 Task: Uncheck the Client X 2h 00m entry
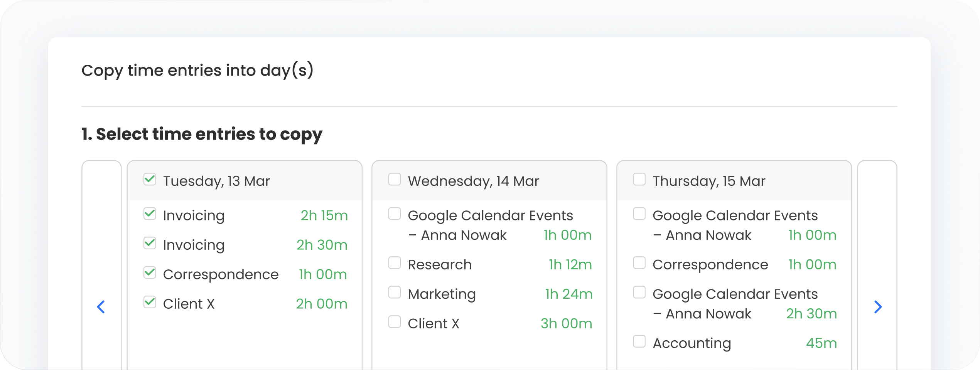click(150, 302)
